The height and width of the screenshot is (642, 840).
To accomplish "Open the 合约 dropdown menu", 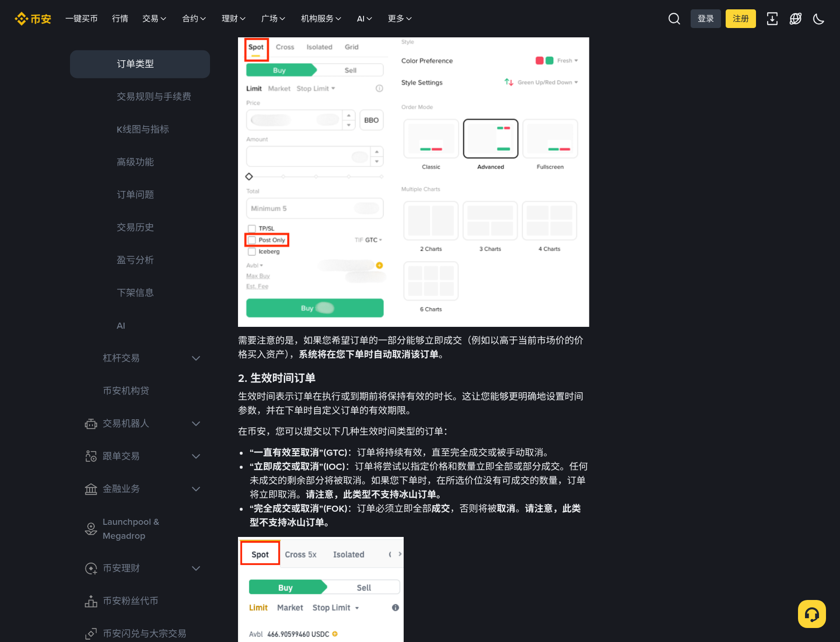I will click(194, 19).
